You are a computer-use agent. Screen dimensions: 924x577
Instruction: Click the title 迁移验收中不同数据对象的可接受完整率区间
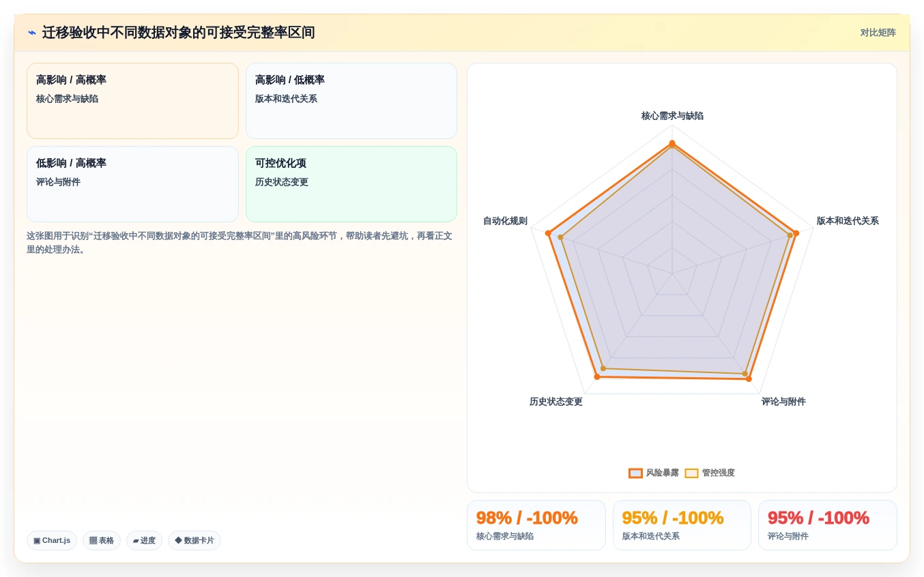[178, 33]
